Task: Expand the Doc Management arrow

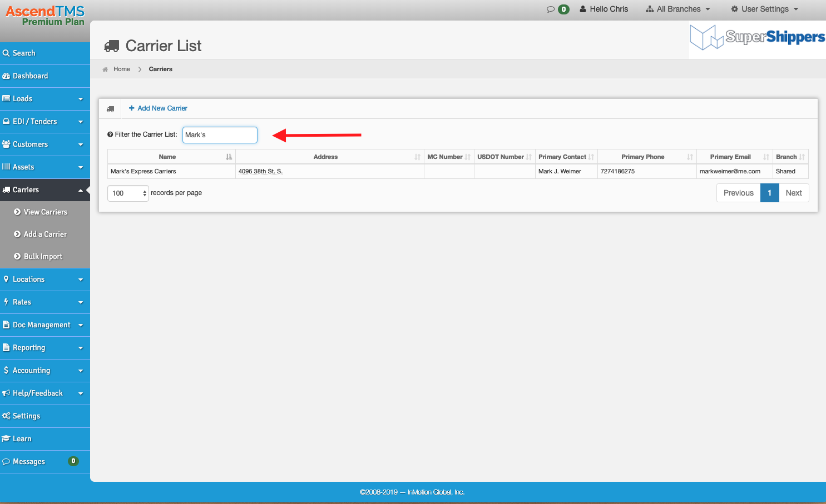Action: click(x=81, y=325)
